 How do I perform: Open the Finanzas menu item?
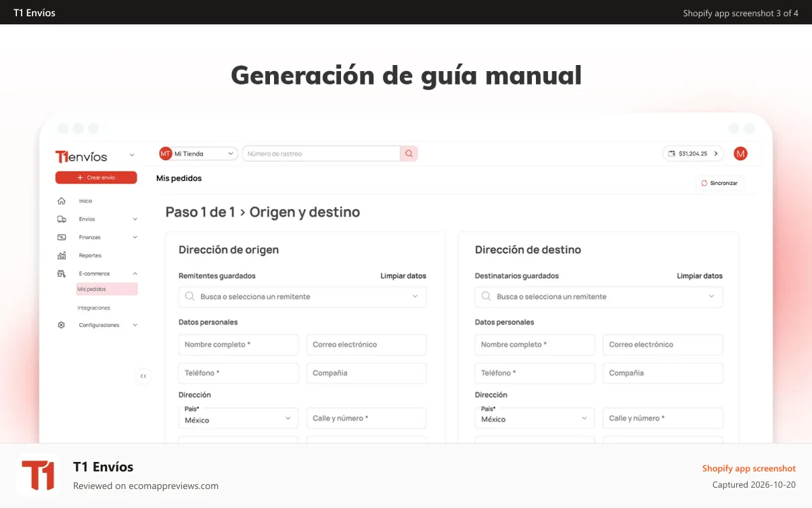click(89, 238)
